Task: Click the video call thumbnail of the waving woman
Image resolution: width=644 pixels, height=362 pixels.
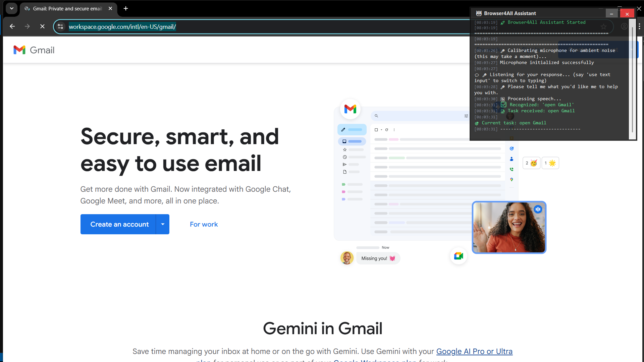Action: [509, 227]
